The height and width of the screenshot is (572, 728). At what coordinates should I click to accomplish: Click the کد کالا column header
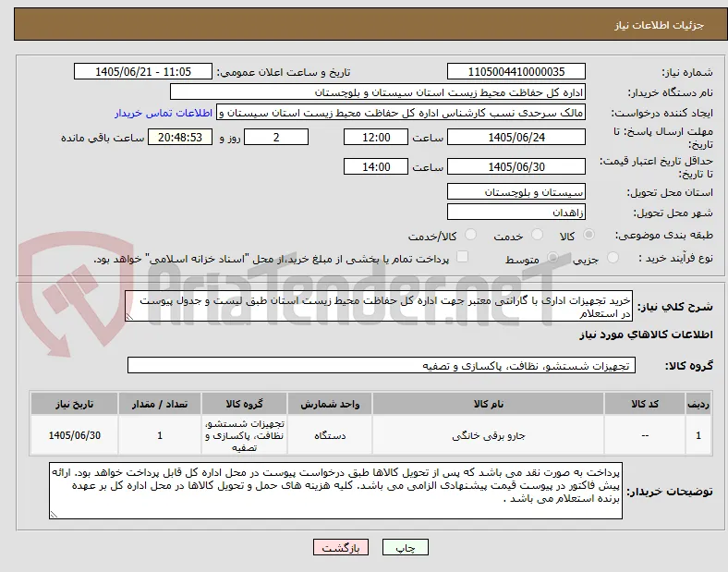tap(645, 404)
